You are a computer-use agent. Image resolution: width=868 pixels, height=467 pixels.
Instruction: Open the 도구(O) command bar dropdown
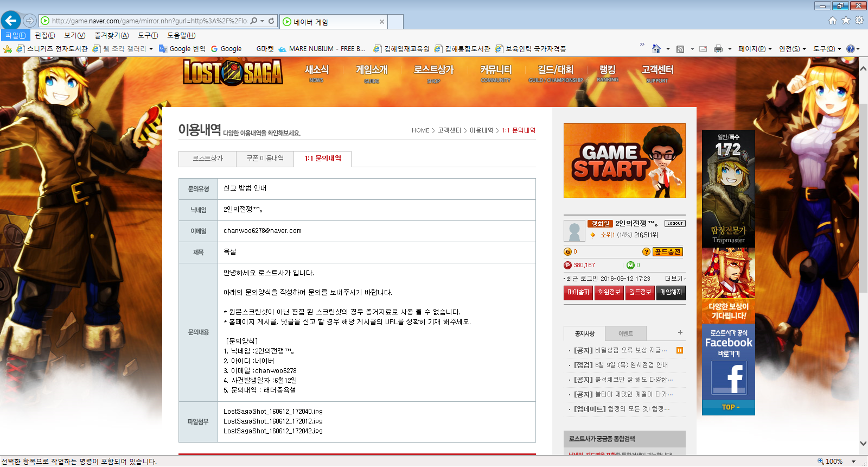coord(827,49)
